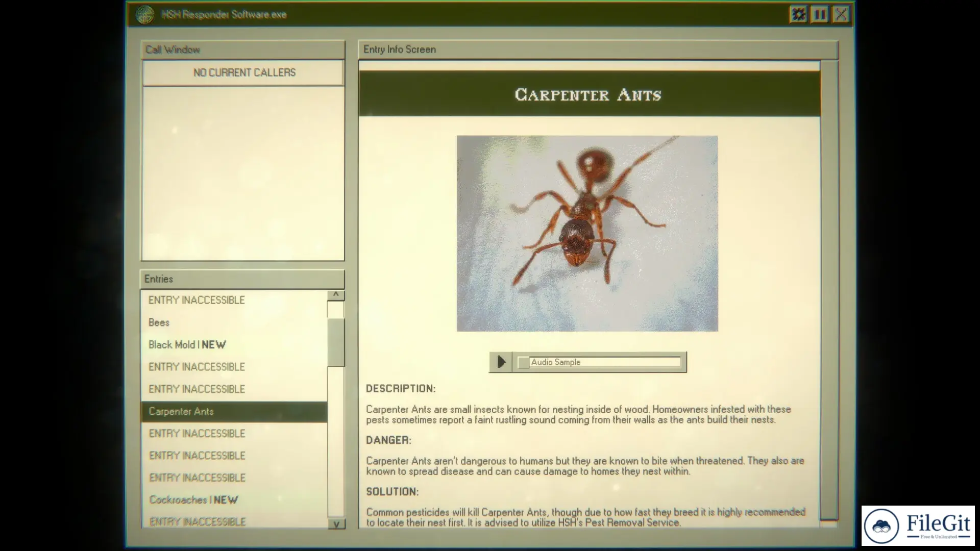
Task: Click the Entry Info Screen vertical scrollbar
Action: tap(829, 290)
